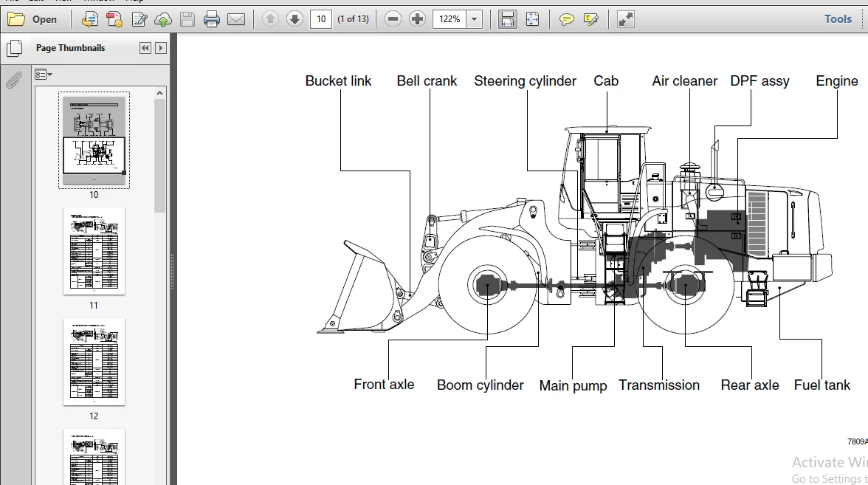Click thumbnail scrollbar up arrow
Image resolution: width=868 pixels, height=485 pixels.
point(160,93)
